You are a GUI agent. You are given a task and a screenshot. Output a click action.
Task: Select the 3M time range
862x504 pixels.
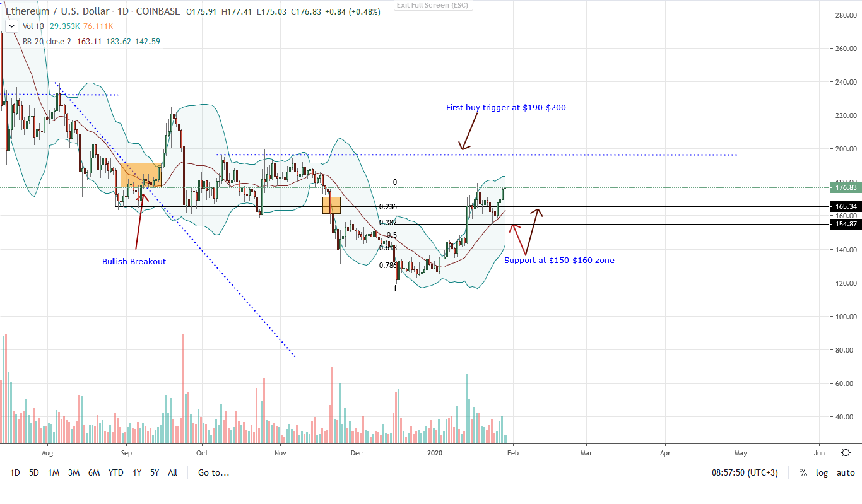[73, 472]
